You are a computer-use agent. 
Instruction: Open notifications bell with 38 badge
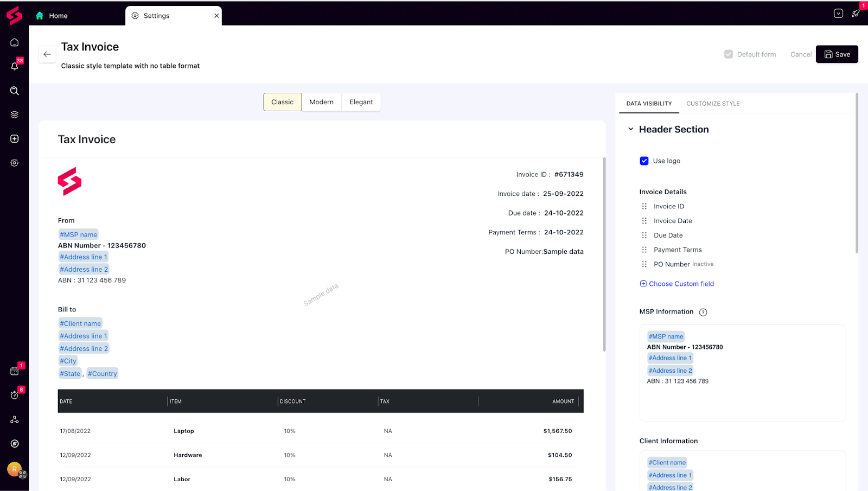pos(15,66)
